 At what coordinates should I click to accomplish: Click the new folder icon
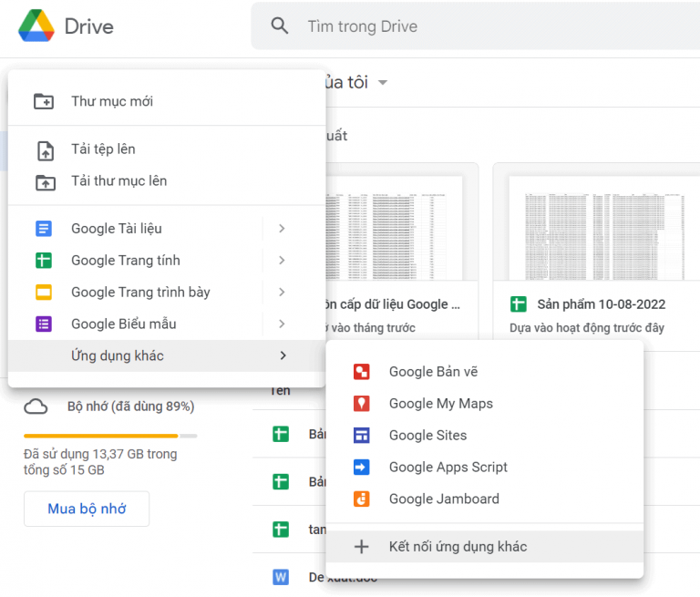(x=44, y=101)
